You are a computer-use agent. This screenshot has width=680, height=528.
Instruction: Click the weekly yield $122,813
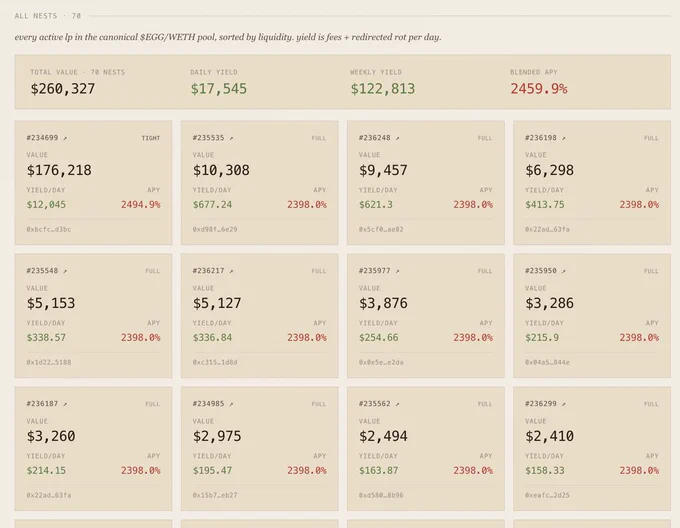pyautogui.click(x=382, y=89)
